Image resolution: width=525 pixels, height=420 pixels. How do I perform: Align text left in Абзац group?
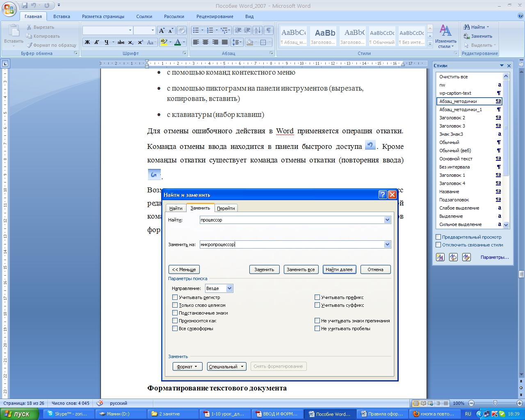pyautogui.click(x=196, y=42)
